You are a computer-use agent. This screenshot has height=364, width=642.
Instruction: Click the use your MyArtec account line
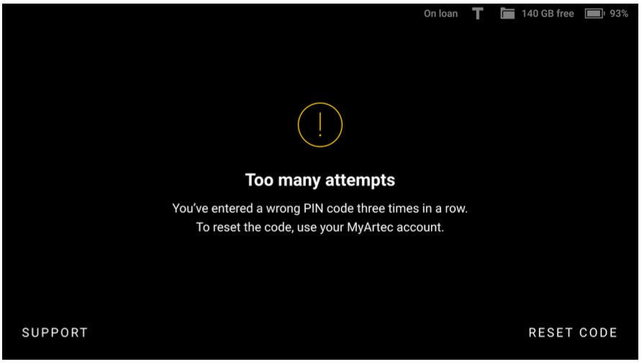pyautogui.click(x=320, y=227)
